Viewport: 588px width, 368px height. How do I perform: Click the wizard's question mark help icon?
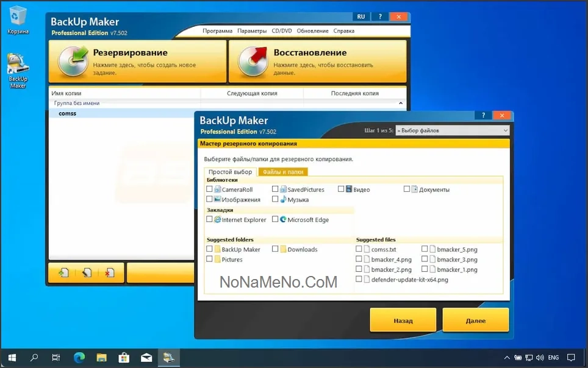point(483,115)
